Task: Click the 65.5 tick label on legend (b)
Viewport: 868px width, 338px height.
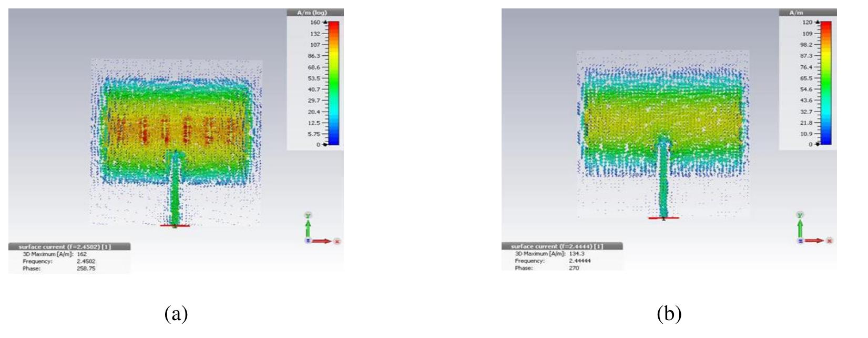Action: (x=806, y=78)
